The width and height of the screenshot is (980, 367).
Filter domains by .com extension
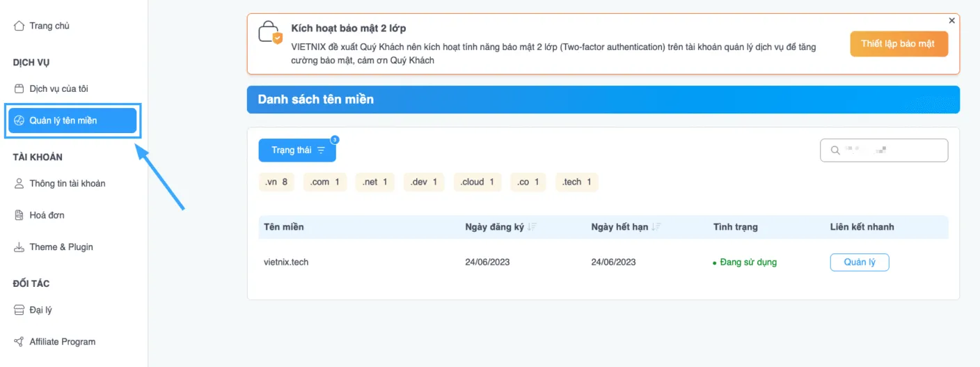(x=325, y=182)
